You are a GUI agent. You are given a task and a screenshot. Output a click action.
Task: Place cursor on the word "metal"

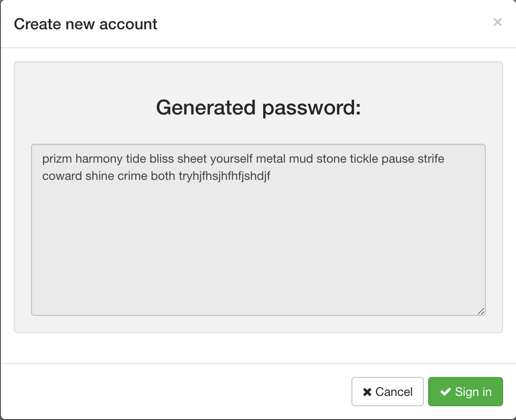pos(270,159)
